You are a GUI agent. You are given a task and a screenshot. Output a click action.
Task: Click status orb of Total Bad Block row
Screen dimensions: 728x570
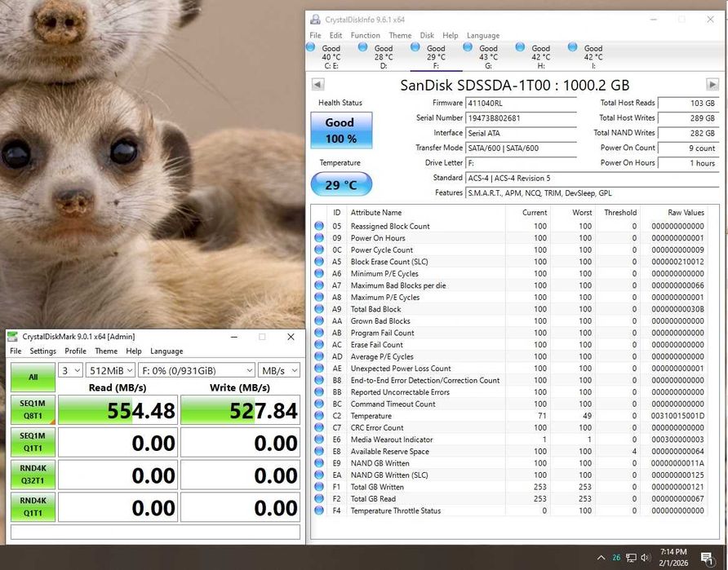(x=319, y=309)
